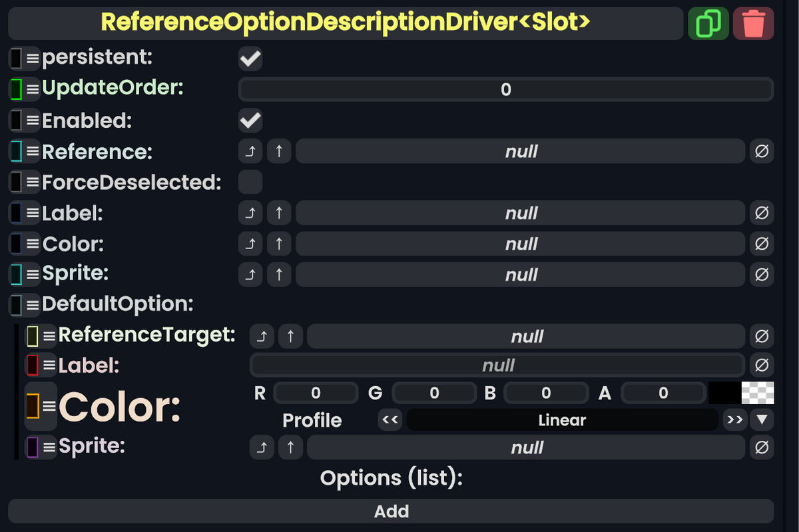This screenshot has height=532, width=799.
Task: Clear ReferenceTarget with its Ø icon
Action: point(762,336)
